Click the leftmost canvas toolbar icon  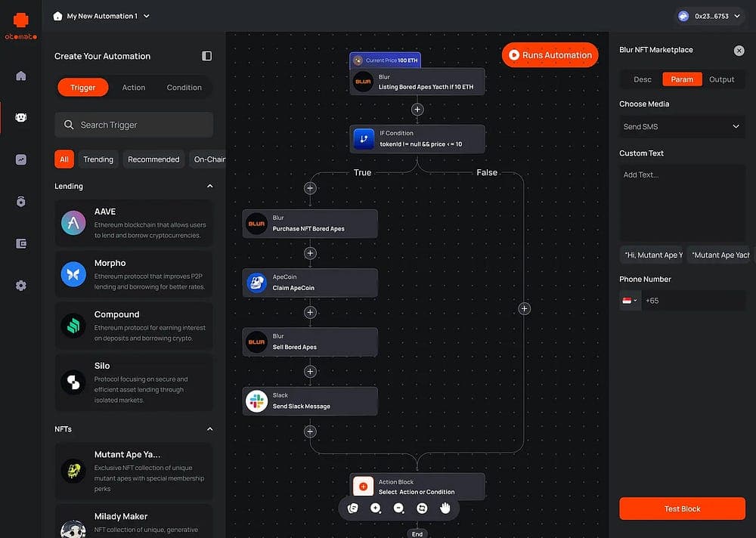tap(353, 508)
